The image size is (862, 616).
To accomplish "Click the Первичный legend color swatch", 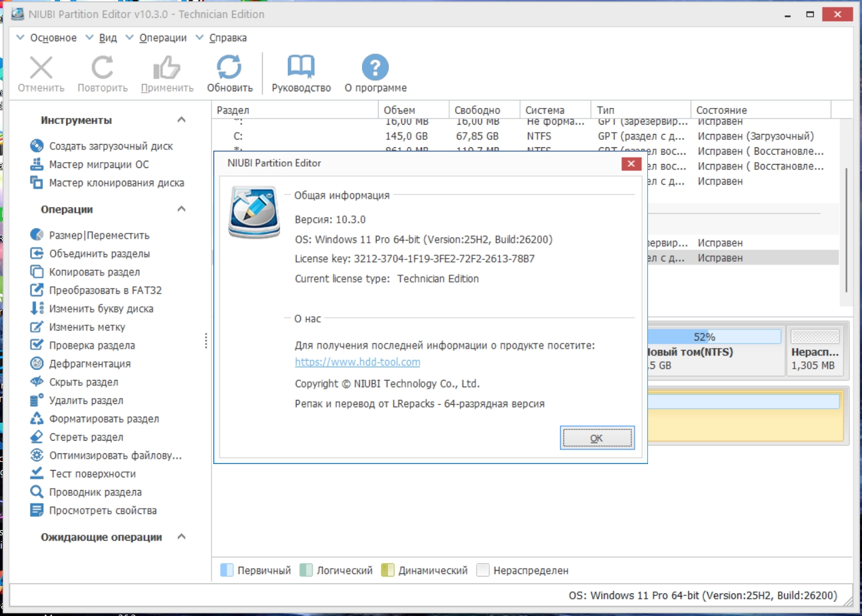I will click(227, 571).
